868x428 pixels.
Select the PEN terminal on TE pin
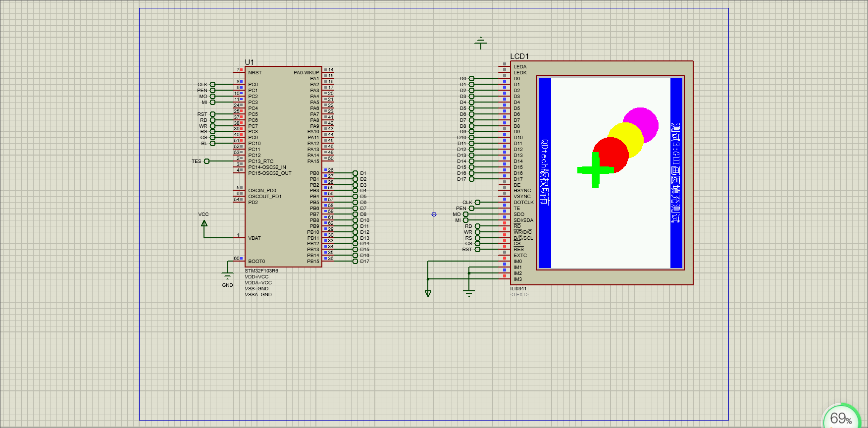pos(471,209)
